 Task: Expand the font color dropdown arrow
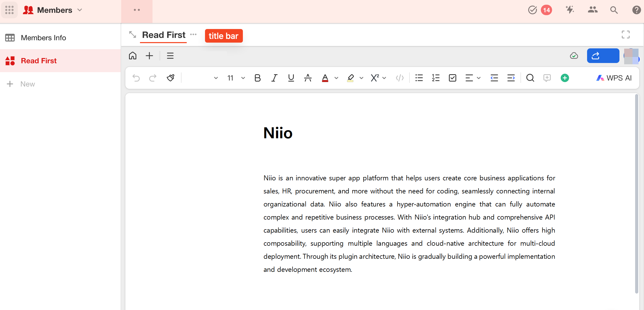point(336,78)
